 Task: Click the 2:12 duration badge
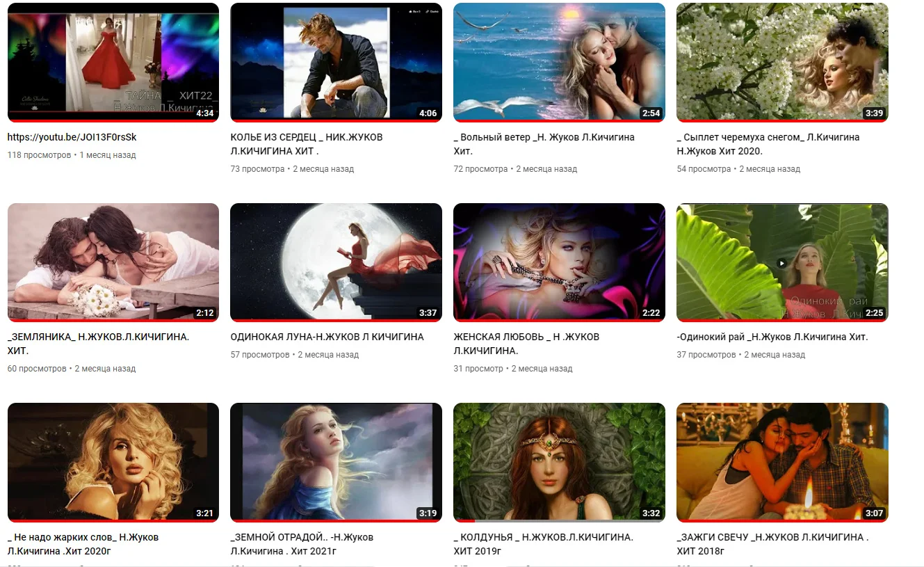coord(204,312)
